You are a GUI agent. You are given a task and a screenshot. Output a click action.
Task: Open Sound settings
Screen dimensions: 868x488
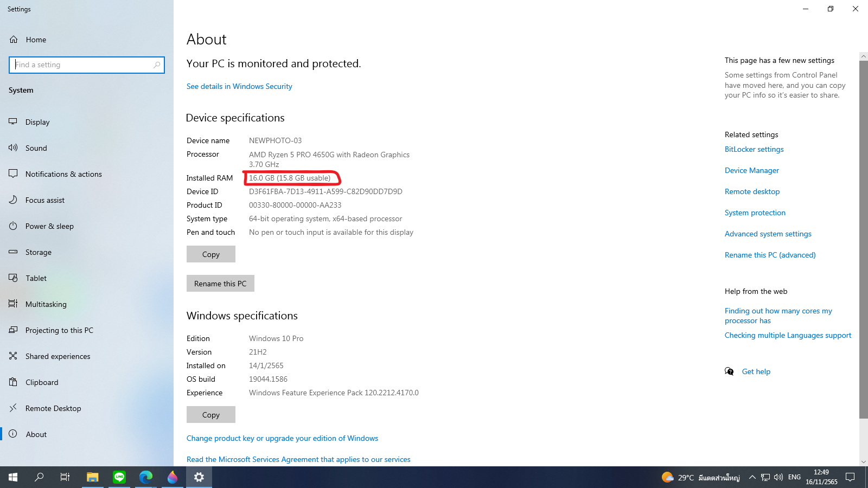pos(36,148)
